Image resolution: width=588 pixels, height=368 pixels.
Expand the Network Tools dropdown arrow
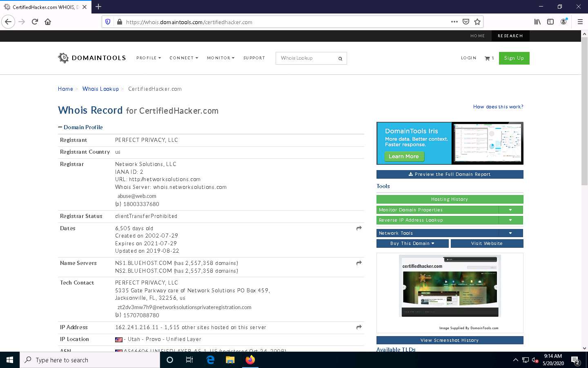point(510,233)
